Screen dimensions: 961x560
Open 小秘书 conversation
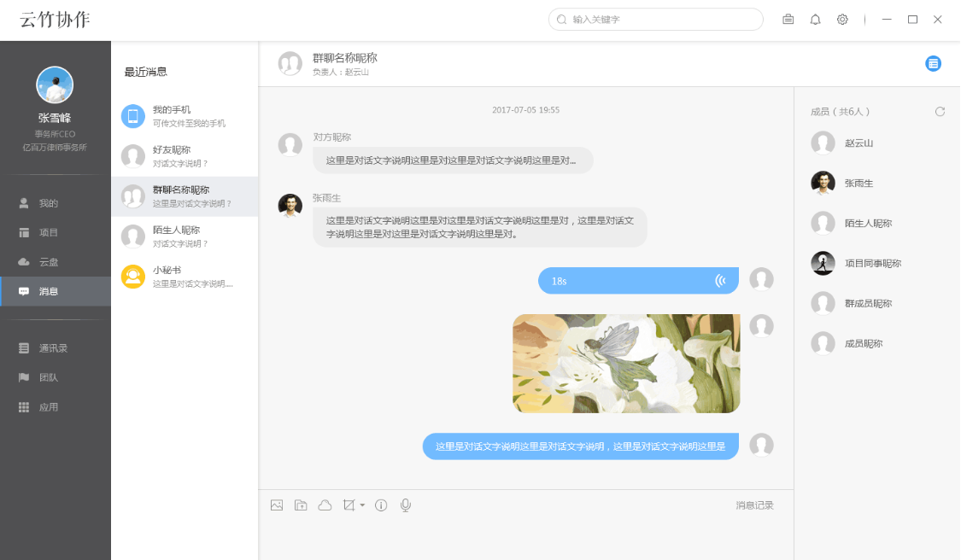[185, 277]
